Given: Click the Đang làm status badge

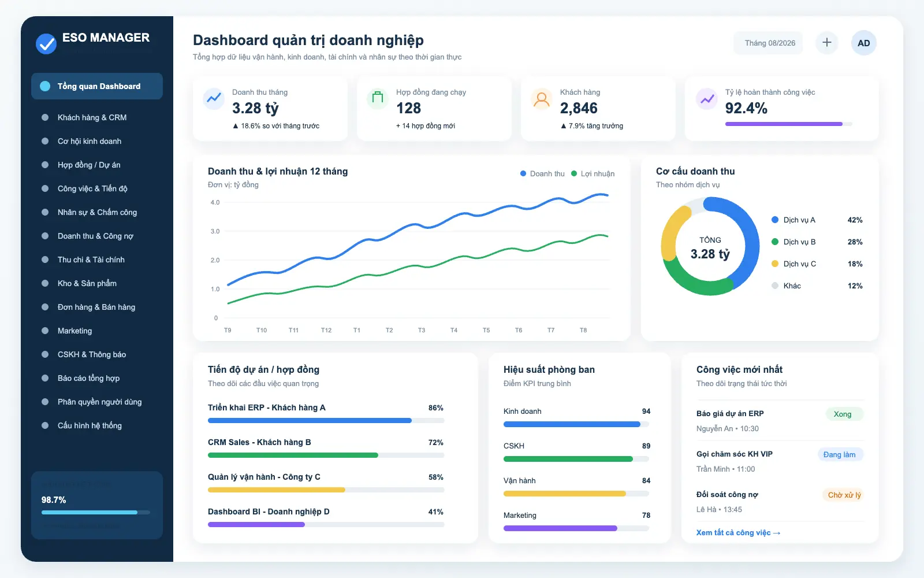Looking at the screenshot, I should (x=840, y=454).
